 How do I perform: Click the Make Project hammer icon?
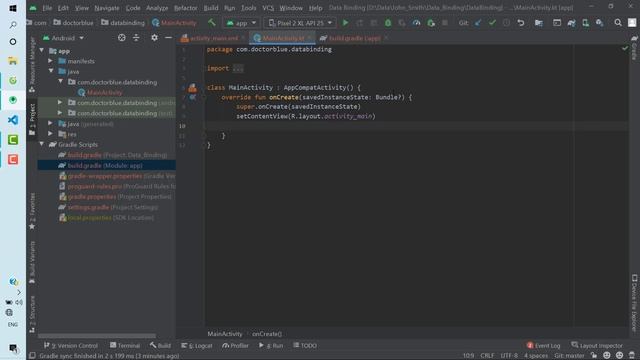211,23
